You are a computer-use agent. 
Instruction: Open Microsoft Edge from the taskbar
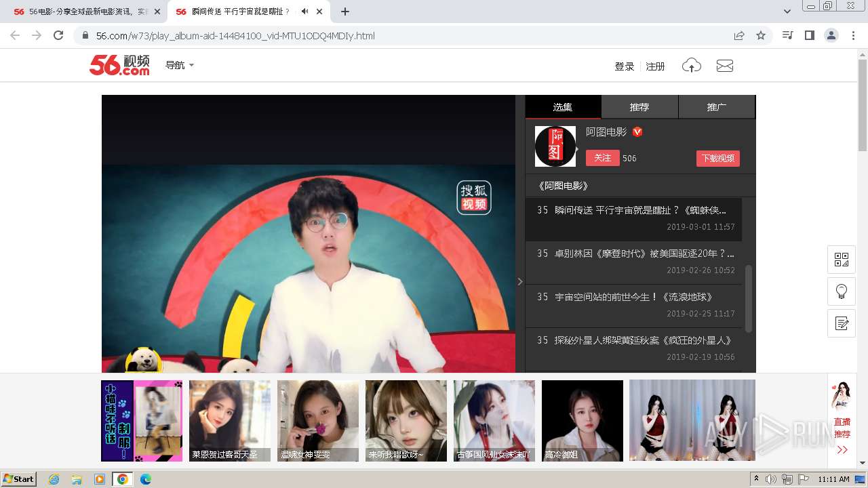(145, 479)
